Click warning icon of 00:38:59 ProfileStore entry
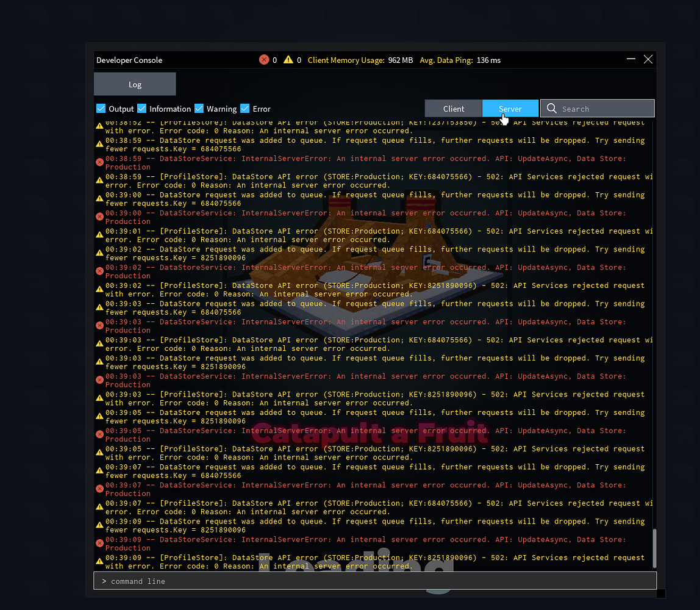This screenshot has width=700, height=610. coord(99,181)
